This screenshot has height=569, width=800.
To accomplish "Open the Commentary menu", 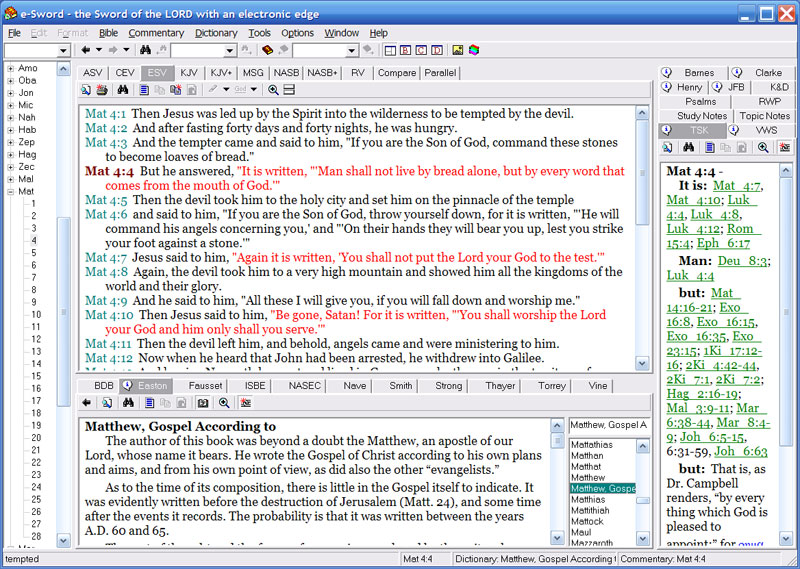I will pos(156,33).
